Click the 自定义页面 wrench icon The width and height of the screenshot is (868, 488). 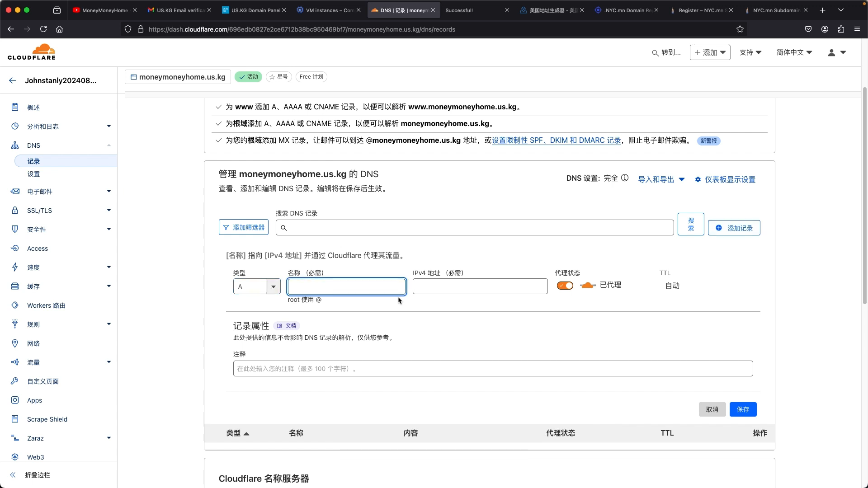click(x=15, y=381)
